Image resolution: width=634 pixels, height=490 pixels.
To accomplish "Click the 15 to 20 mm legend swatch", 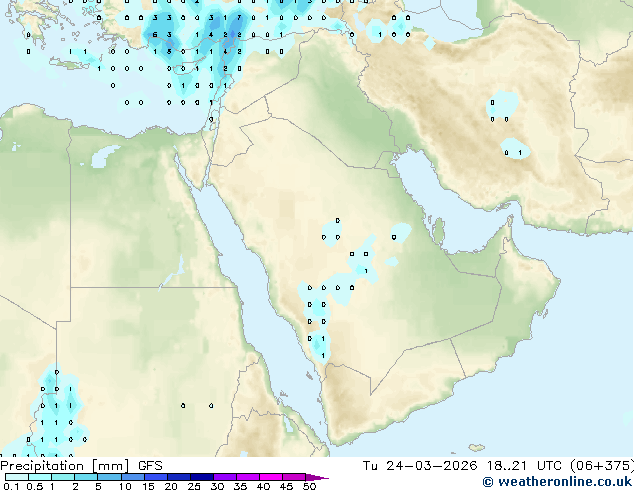I will pos(156,477).
